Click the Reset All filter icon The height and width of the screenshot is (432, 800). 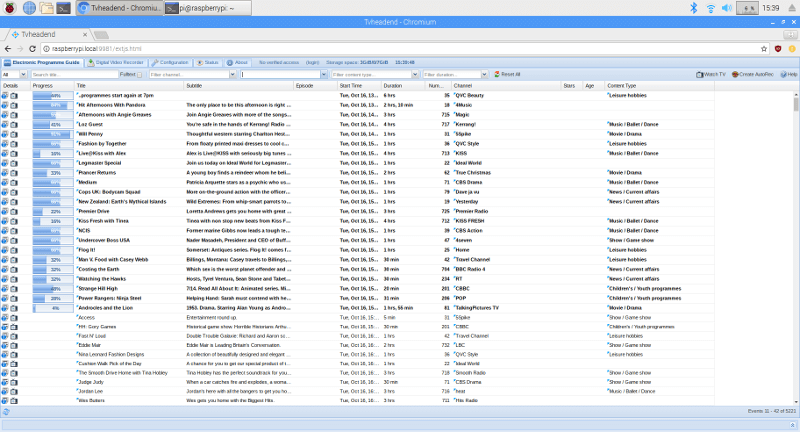pyautogui.click(x=497, y=74)
